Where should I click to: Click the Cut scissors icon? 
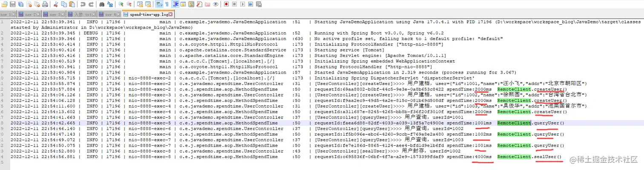point(56,4)
